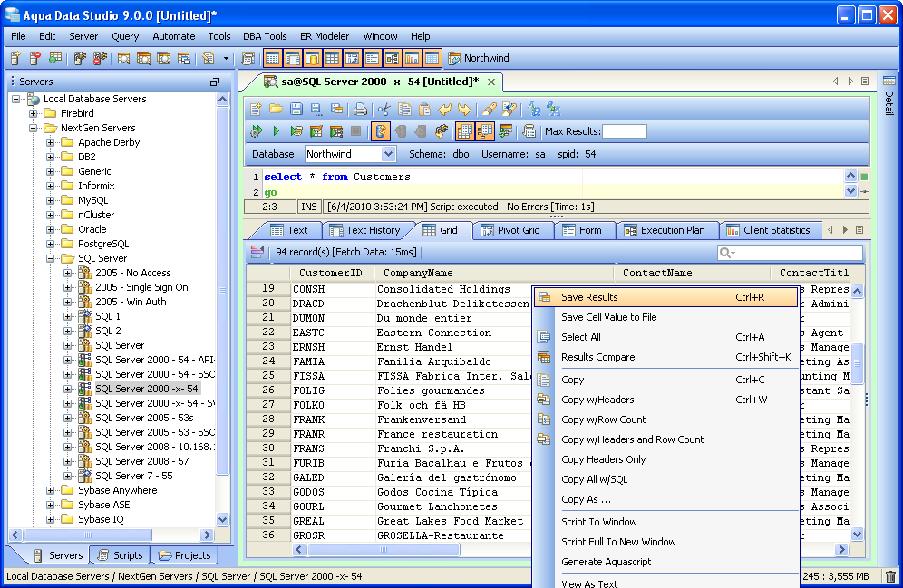903x588 pixels.
Task: Click the Cut scissors icon
Action: click(384, 110)
